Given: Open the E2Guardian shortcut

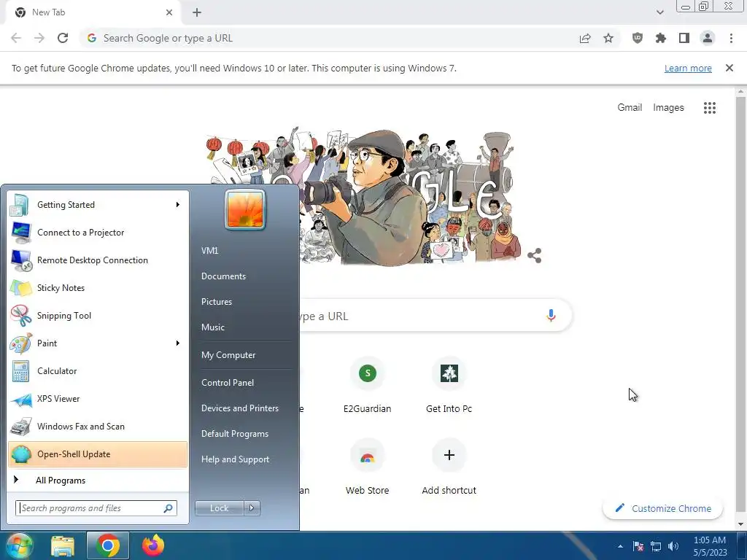Looking at the screenshot, I should coord(368,386).
